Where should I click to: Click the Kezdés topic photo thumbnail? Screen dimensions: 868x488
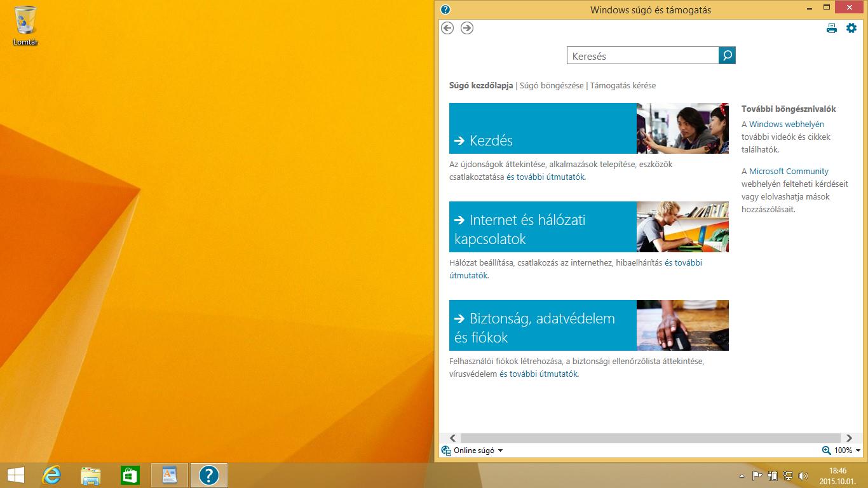(x=682, y=128)
